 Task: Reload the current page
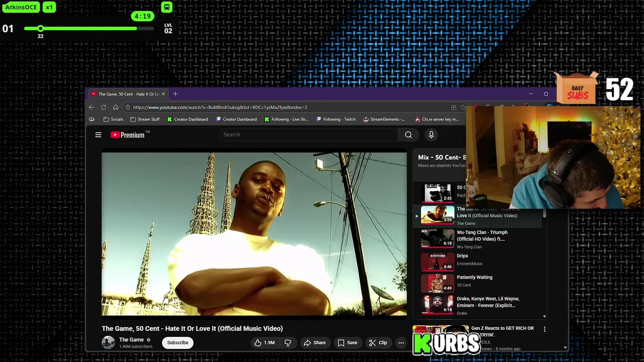click(104, 107)
